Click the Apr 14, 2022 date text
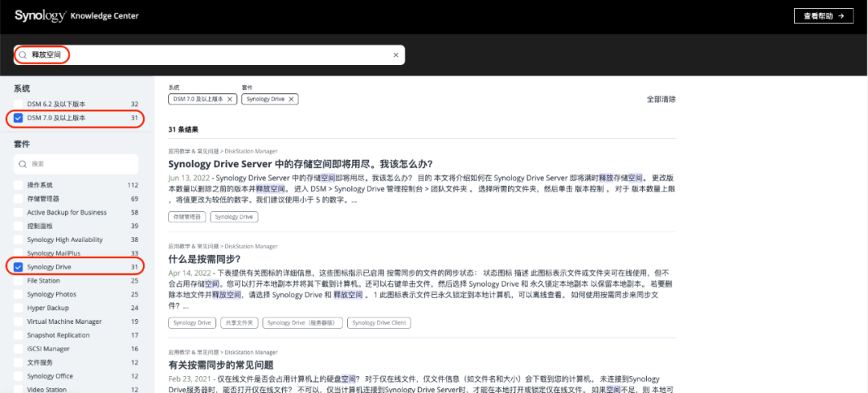868x393 pixels. click(189, 273)
